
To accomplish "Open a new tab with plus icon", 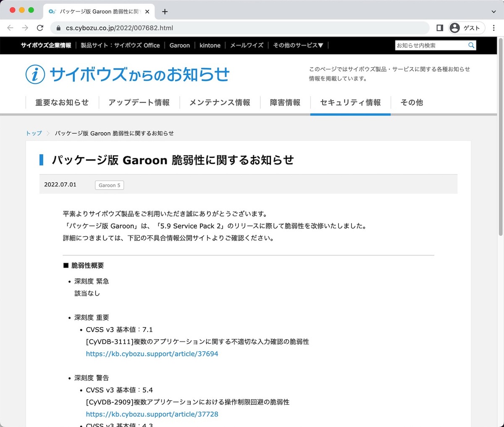I will tap(165, 12).
